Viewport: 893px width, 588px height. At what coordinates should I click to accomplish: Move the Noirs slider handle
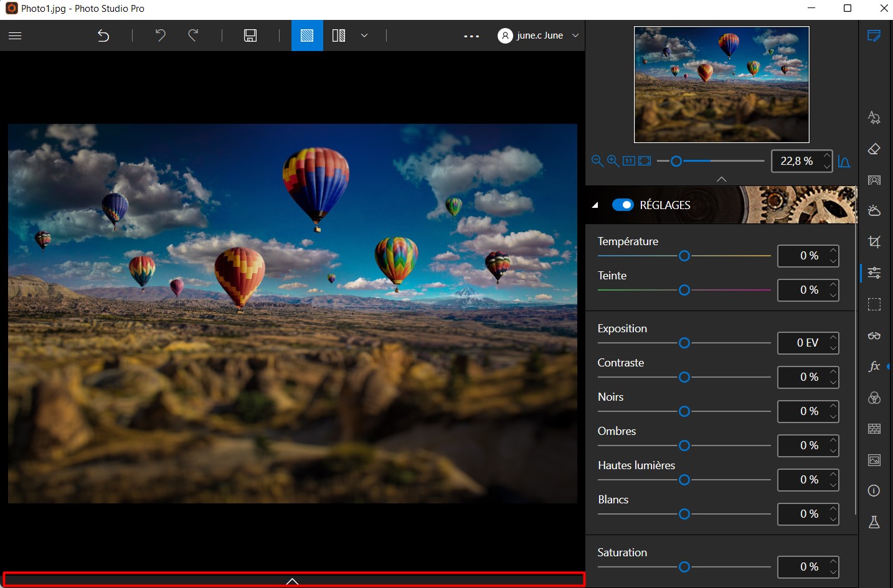[684, 411]
